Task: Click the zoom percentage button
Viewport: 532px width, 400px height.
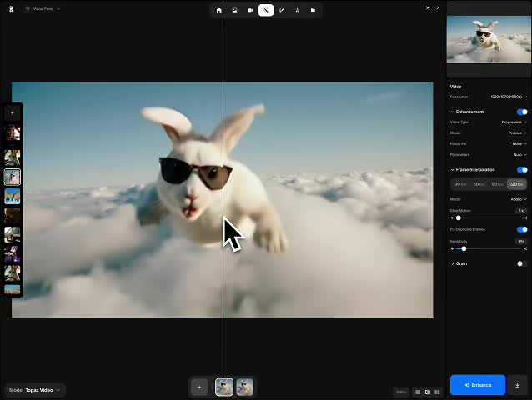Action: click(x=401, y=392)
